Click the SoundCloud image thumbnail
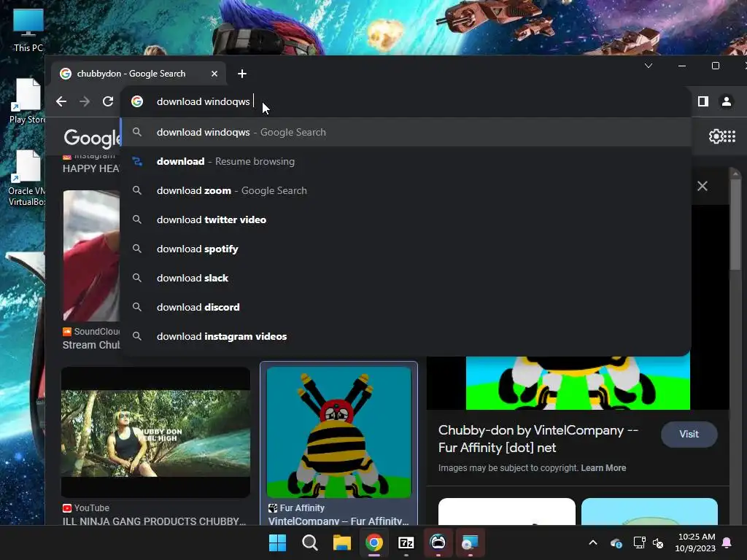 point(91,256)
